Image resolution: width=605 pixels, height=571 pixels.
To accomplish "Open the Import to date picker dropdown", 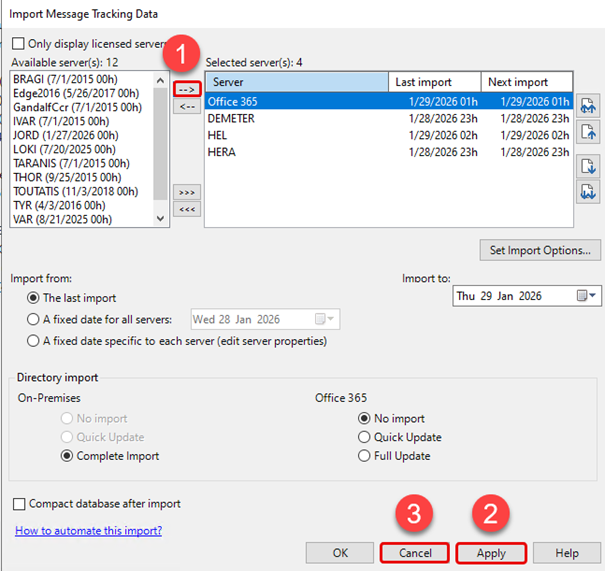I will 587,296.
